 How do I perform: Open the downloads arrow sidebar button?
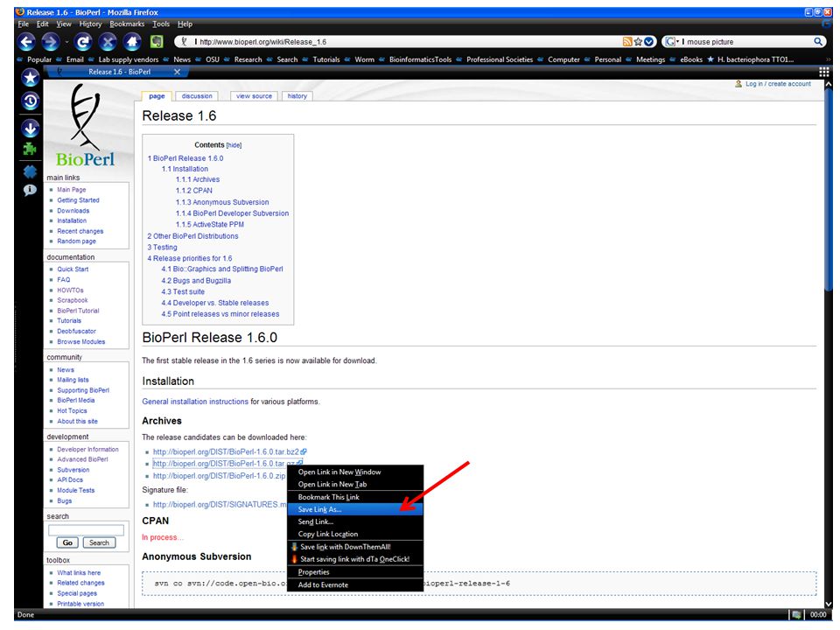31,128
